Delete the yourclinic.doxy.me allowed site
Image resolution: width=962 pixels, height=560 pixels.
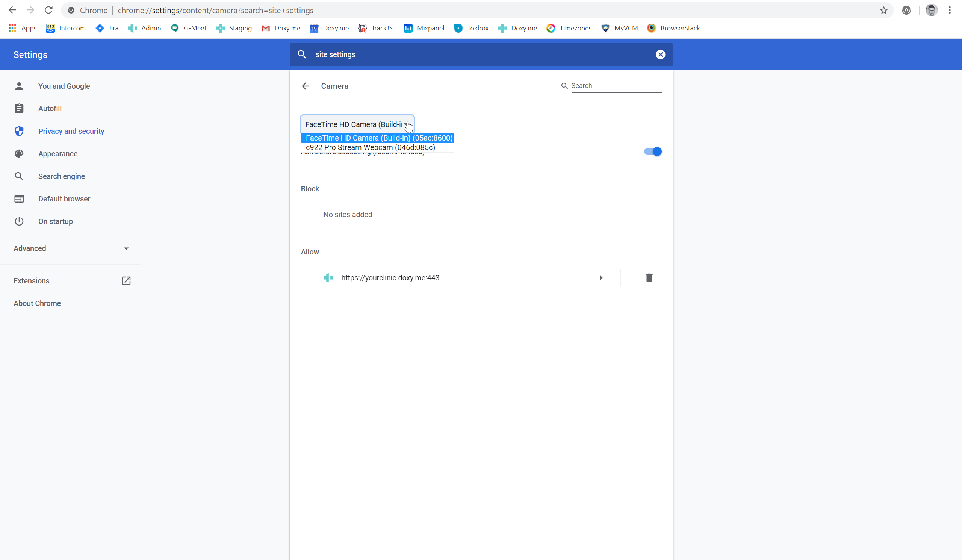(x=649, y=277)
